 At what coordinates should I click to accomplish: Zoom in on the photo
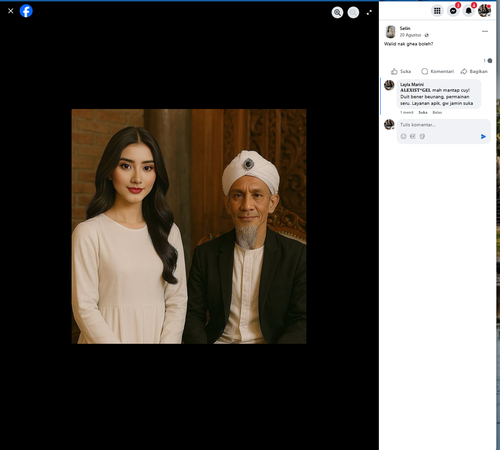pos(337,12)
